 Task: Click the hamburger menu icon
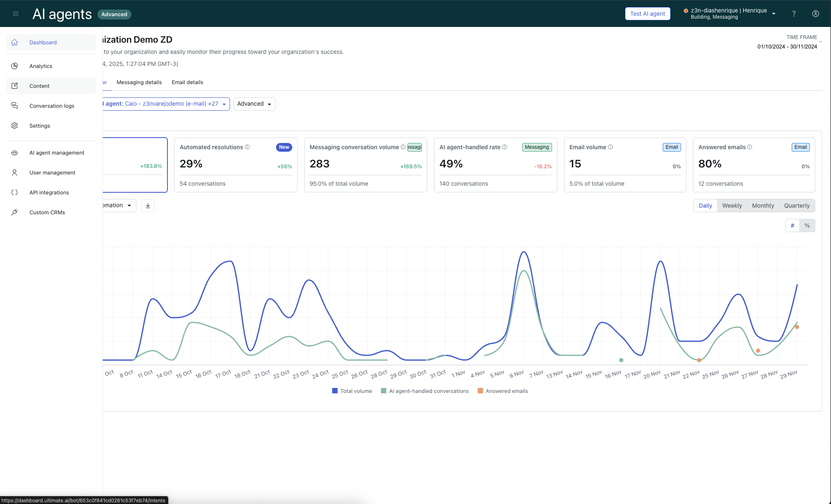(16, 14)
